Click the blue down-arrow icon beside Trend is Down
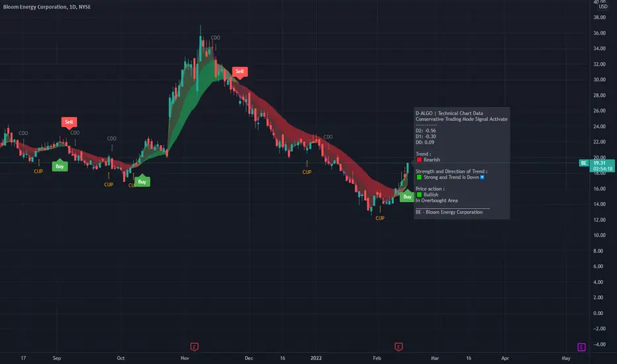The width and height of the screenshot is (617, 364). [482, 177]
